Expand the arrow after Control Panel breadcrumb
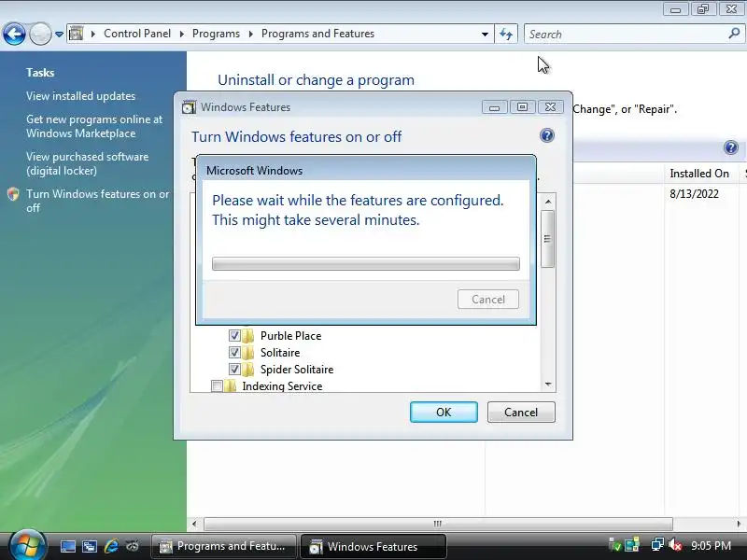Viewport: 747px width, 560px height. pos(181,34)
